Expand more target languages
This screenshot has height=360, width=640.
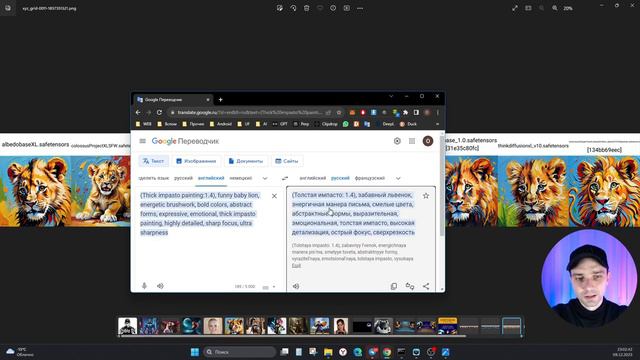point(398,178)
